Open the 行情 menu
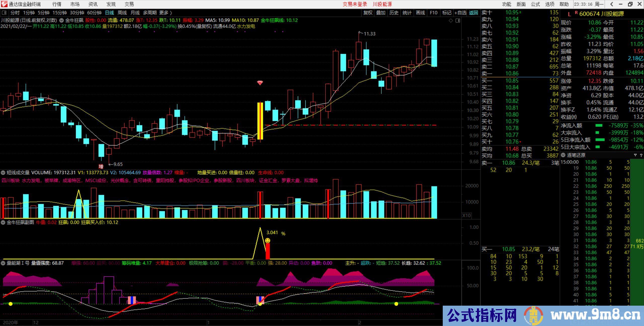This screenshot has width=644, height=326. pyautogui.click(x=57, y=4)
